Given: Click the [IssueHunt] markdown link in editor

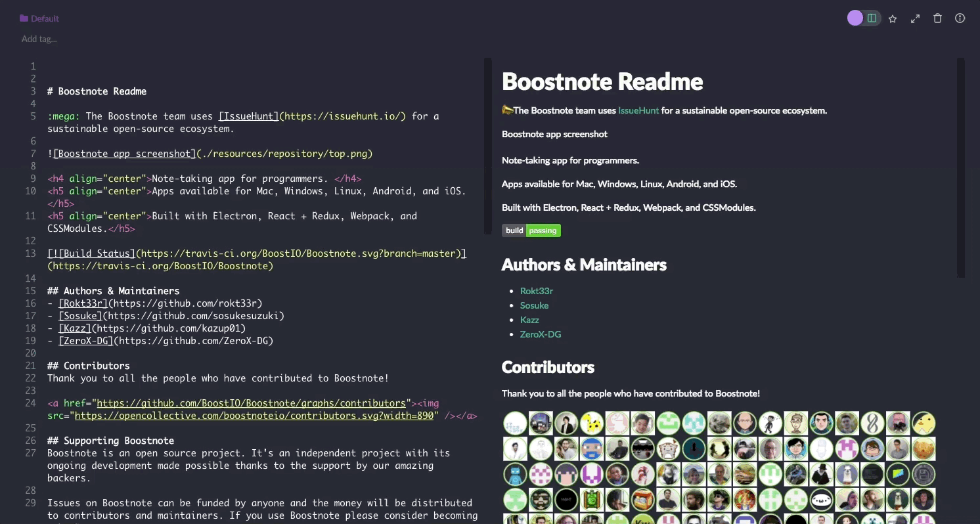Looking at the screenshot, I should tap(248, 116).
